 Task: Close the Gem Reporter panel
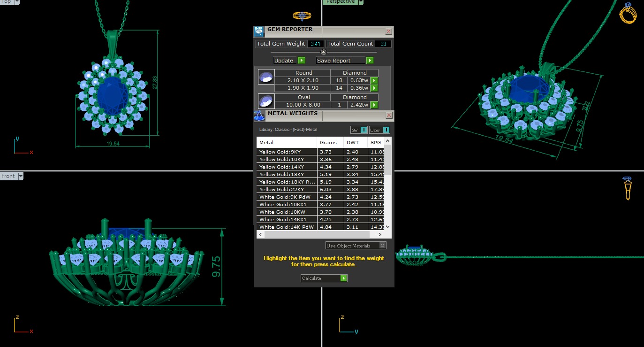388,31
